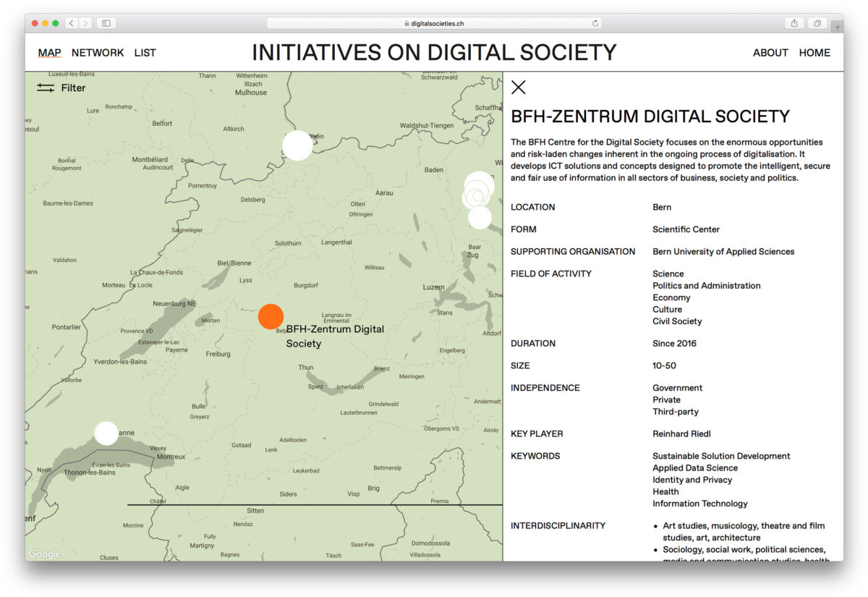Click Safari's forward navigation arrow
868x597 pixels.
86,23
